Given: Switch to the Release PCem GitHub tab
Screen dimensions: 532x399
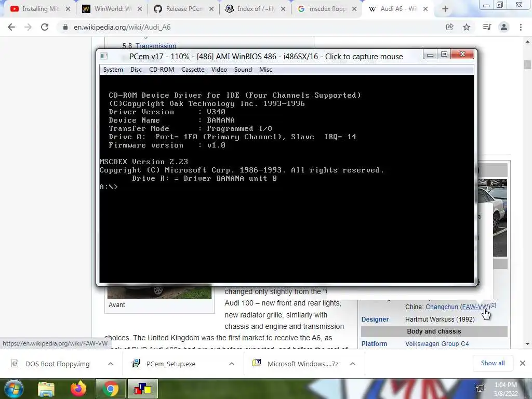Looking at the screenshot, I should 184,9.
